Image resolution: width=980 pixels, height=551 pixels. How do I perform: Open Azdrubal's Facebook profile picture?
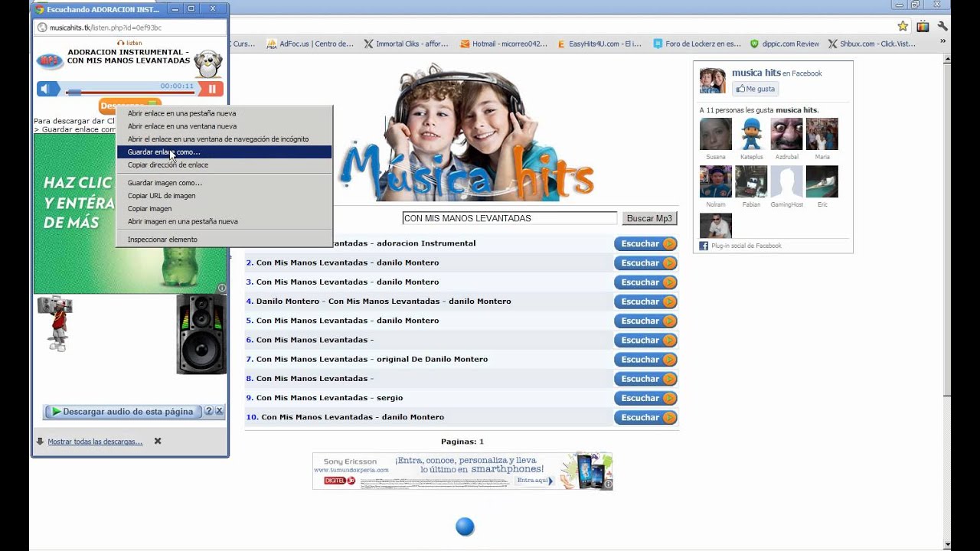point(786,134)
